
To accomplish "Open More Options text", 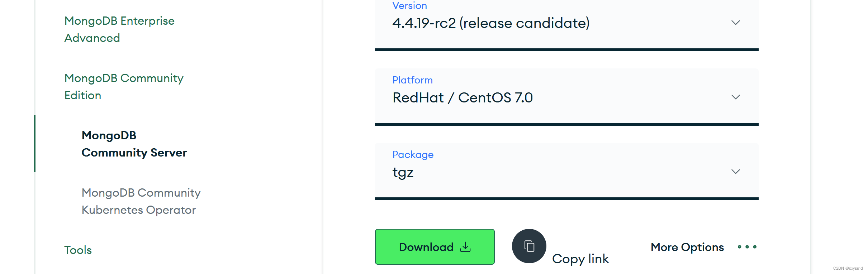I will coord(687,247).
